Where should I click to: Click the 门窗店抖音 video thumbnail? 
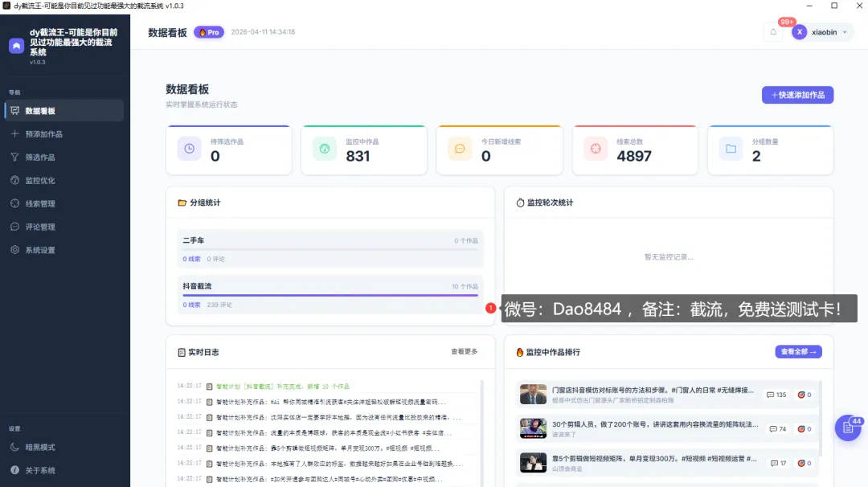click(534, 395)
